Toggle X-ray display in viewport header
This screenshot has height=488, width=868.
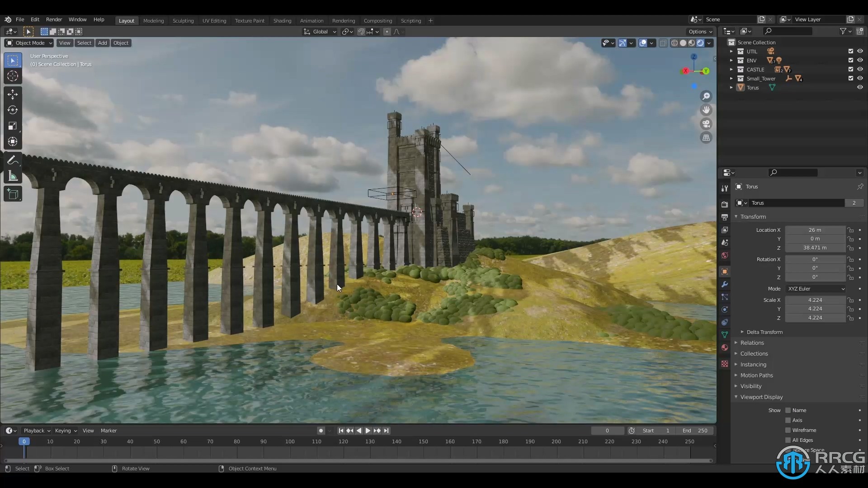[663, 43]
